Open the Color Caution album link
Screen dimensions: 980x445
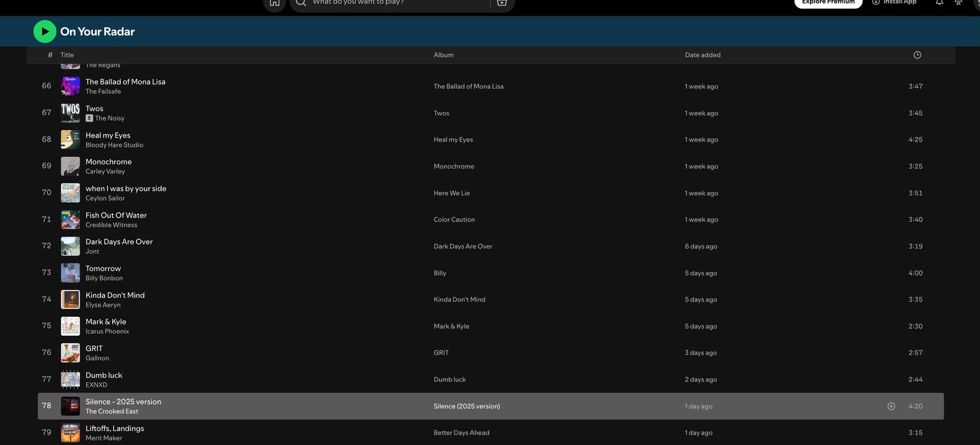(x=454, y=219)
